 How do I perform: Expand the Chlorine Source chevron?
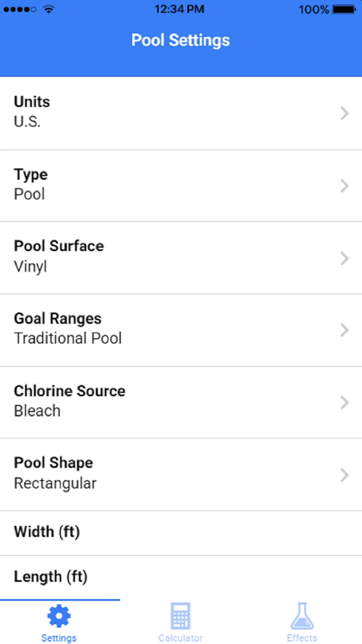[344, 402]
